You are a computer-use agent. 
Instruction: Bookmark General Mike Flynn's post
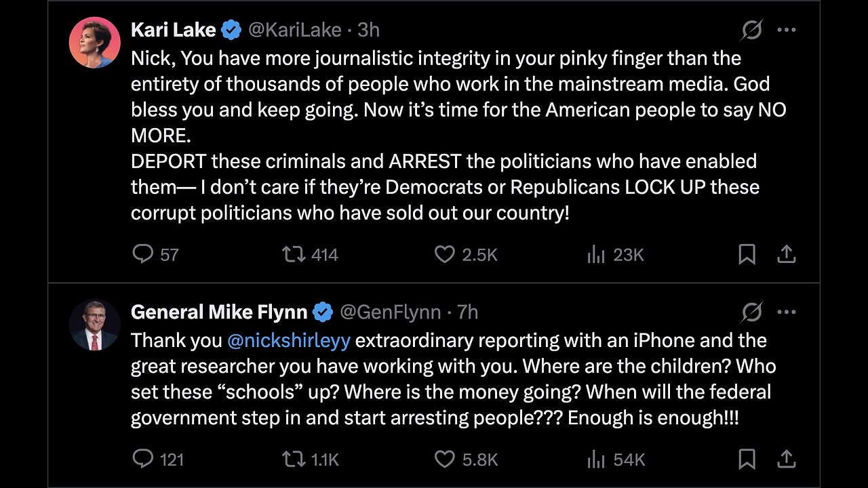point(747,459)
